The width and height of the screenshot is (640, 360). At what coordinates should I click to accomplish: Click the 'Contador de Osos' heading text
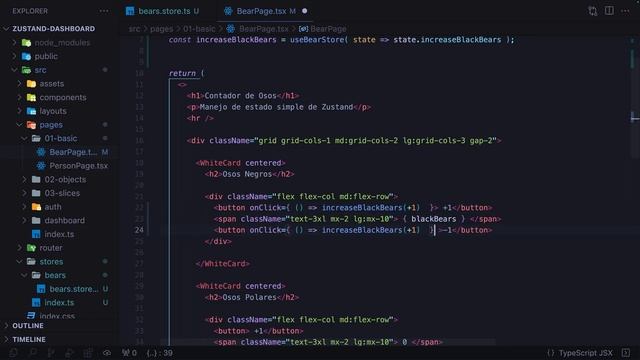[x=240, y=96]
